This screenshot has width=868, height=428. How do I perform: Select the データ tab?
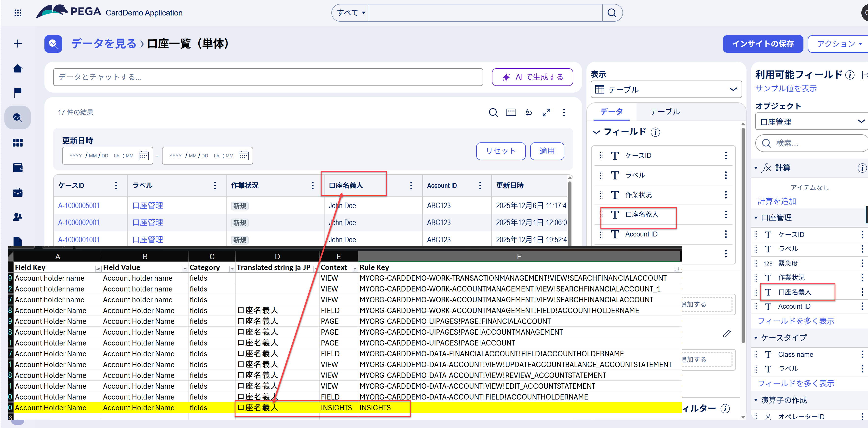[611, 111]
